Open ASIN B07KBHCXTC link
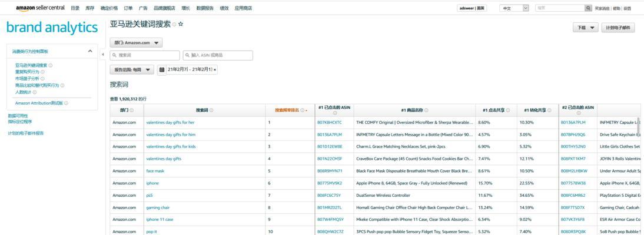This screenshot has width=644, height=235. [330, 122]
